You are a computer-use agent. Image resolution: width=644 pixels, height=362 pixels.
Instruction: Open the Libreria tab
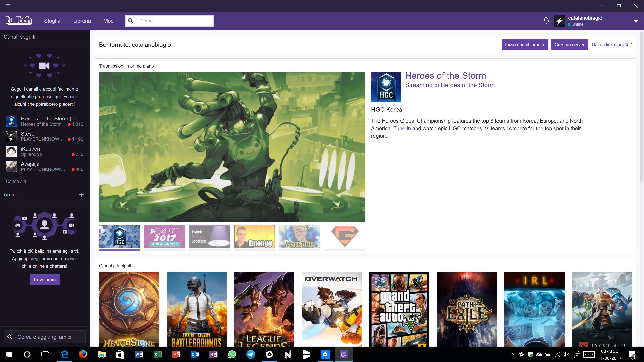(82, 21)
